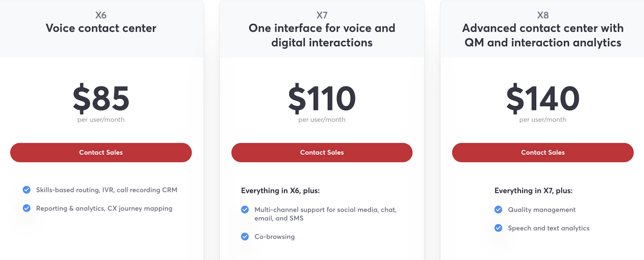Screen dimensions: 644x260
Task: Click checkmark icon beside Multi-channel support
Action: pos(245,210)
